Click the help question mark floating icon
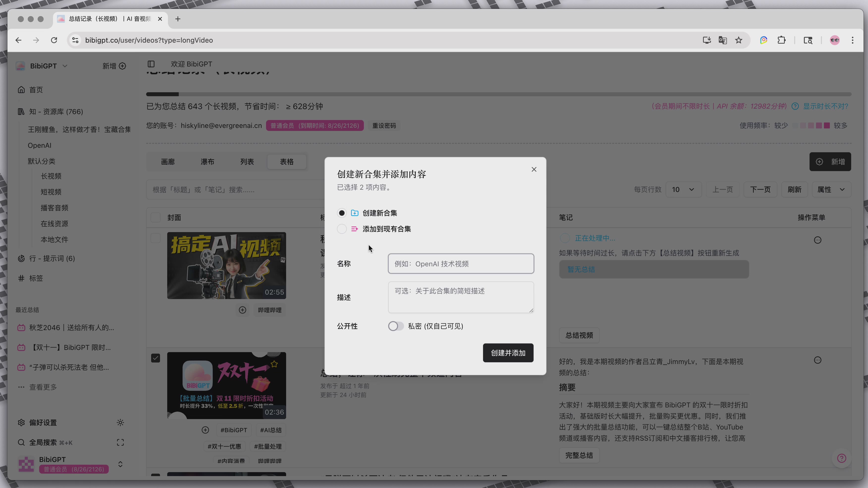This screenshot has width=868, height=488. pyautogui.click(x=841, y=458)
